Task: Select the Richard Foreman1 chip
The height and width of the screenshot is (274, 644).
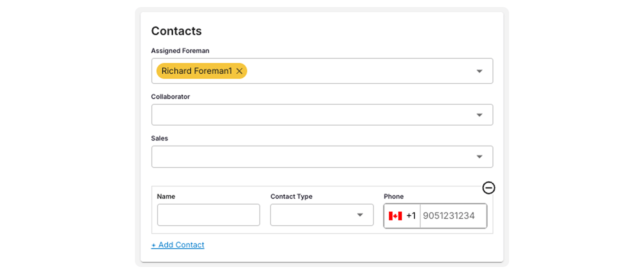Action: [202, 71]
